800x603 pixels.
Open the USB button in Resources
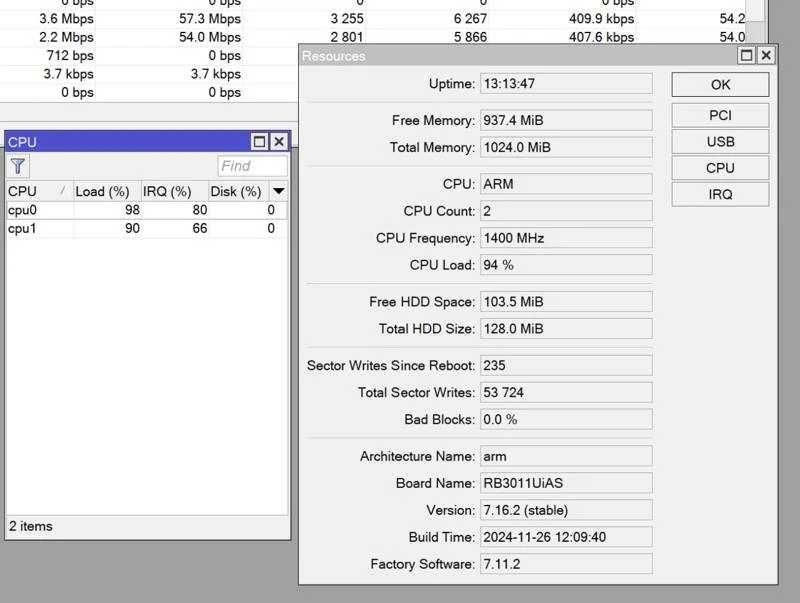tap(720, 141)
